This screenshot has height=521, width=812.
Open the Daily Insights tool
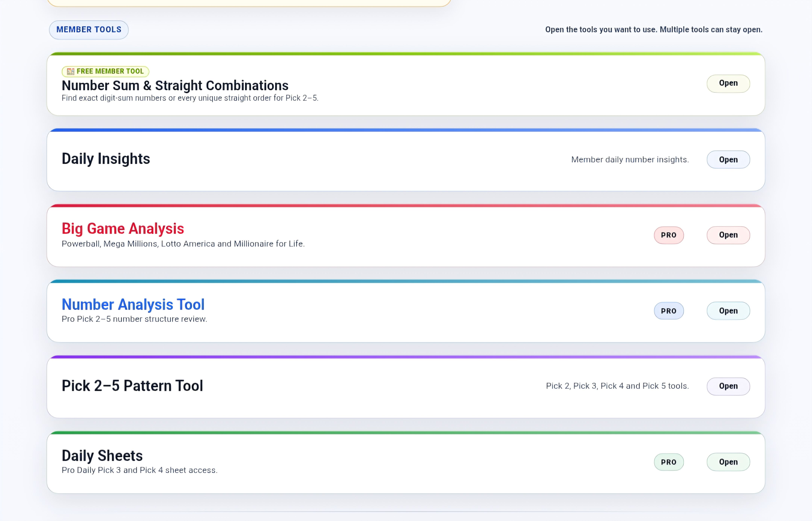coord(728,160)
